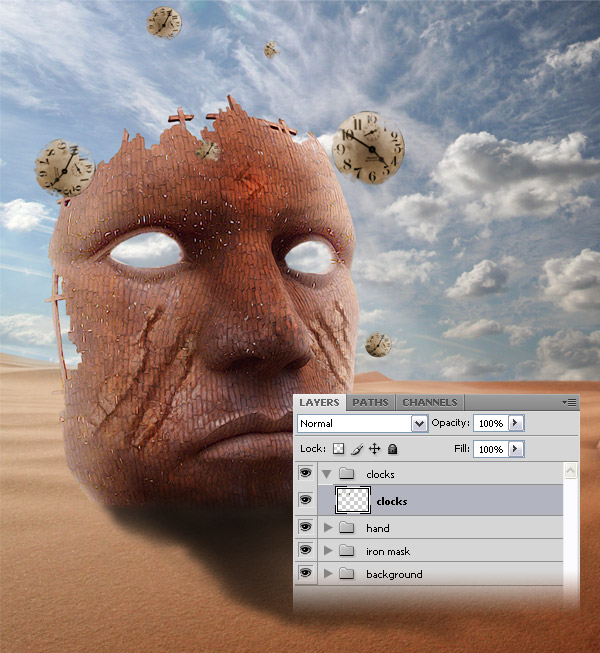This screenshot has width=600, height=653.
Task: Toggle Lock all padlock icon
Action: coord(393,449)
